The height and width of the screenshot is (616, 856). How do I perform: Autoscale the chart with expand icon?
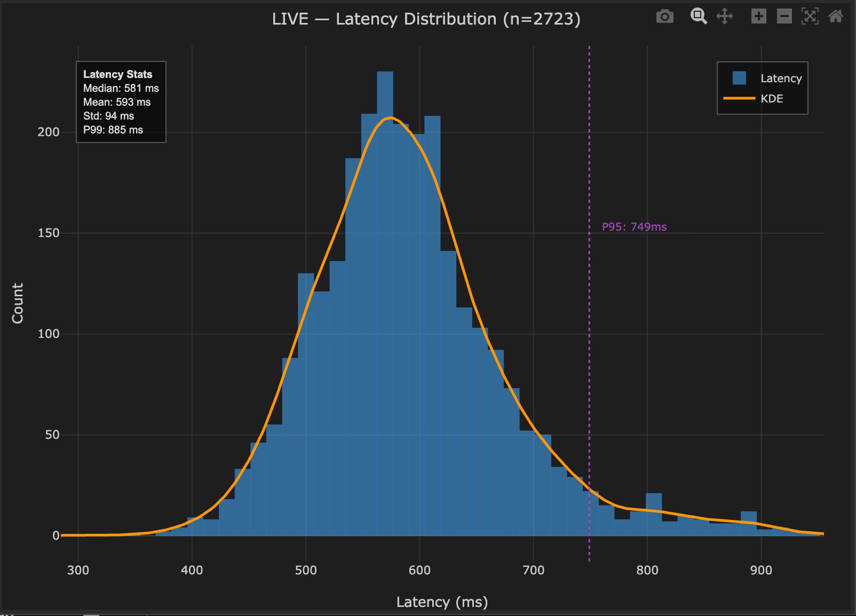(810, 17)
